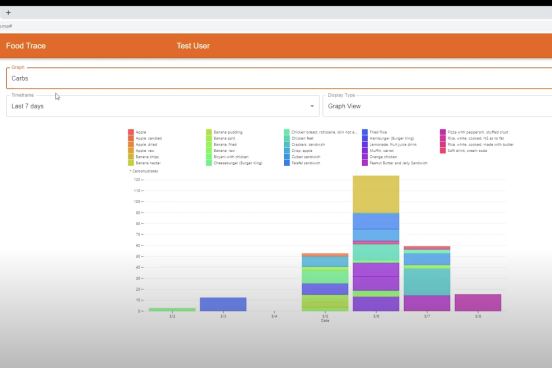Click the Date x-axis title

325,321
